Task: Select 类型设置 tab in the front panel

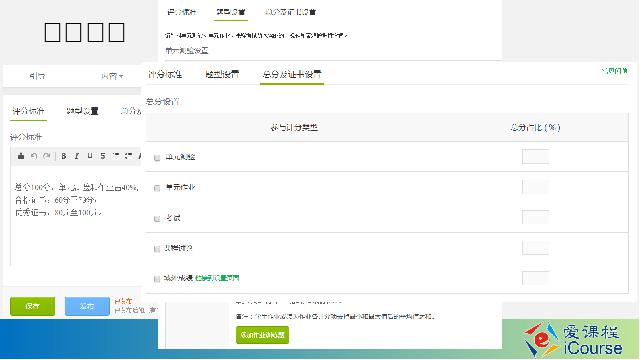Action: tap(222, 74)
